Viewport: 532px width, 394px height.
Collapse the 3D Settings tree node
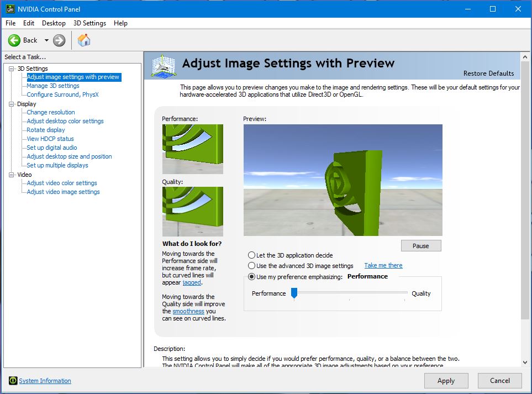click(x=11, y=69)
